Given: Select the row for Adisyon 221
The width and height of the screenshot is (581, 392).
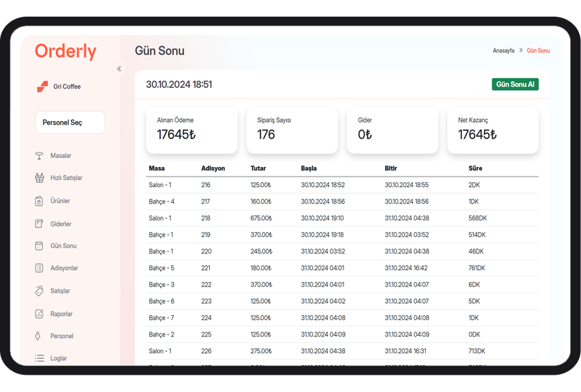Looking at the screenshot, I should click(343, 268).
